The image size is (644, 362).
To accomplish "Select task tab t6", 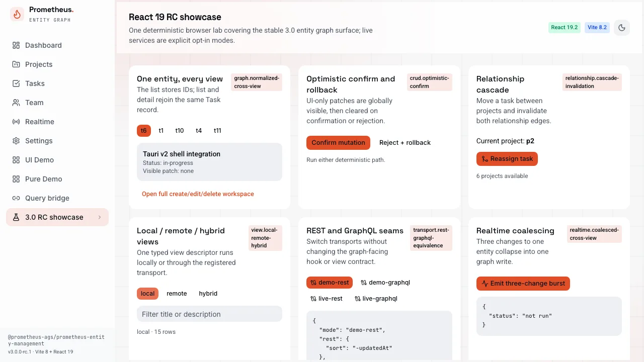I will tap(144, 131).
